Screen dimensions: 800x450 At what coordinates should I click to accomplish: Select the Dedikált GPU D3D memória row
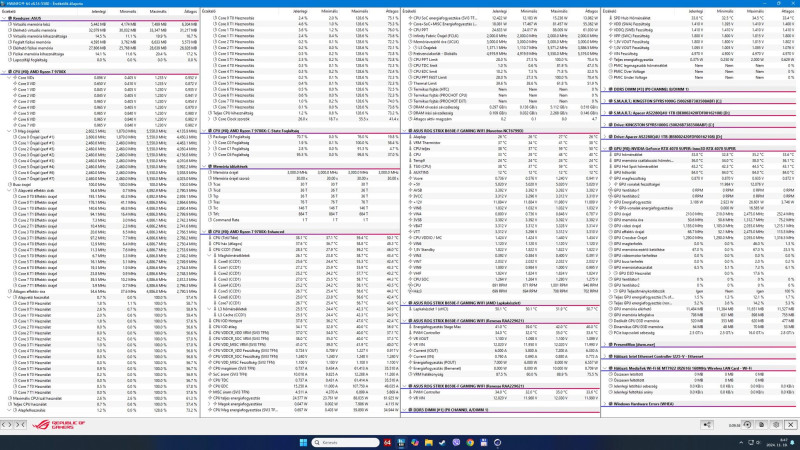pos(699,321)
